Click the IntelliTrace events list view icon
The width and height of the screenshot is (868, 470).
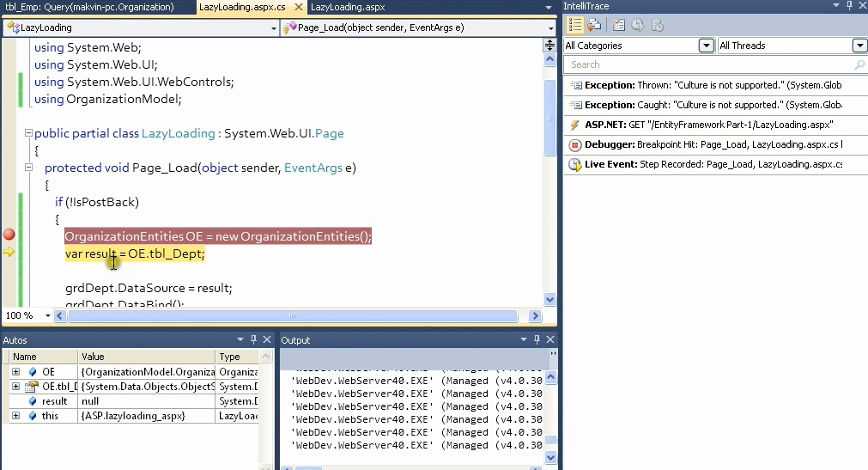tap(575, 26)
